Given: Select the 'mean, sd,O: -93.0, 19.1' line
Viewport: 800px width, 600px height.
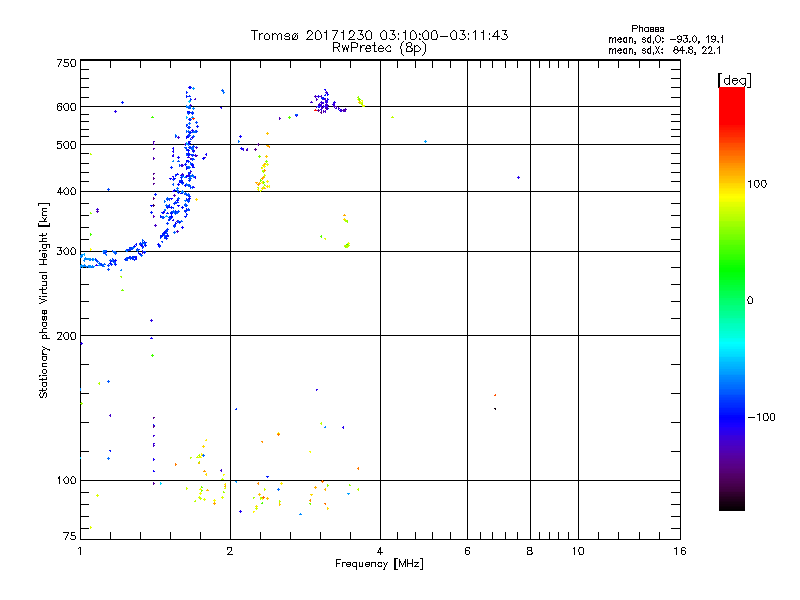Looking at the screenshot, I should click(666, 39).
